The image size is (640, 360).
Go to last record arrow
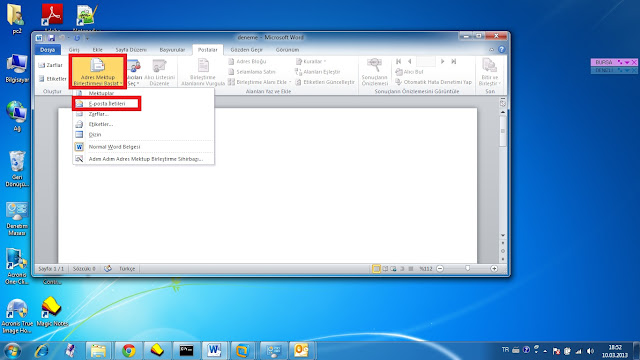pos(453,61)
